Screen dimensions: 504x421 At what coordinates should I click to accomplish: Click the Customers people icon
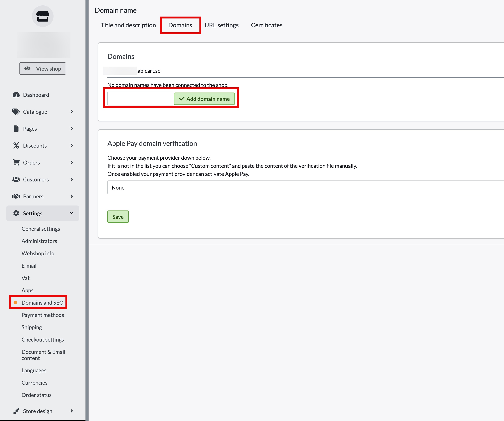[x=16, y=179]
